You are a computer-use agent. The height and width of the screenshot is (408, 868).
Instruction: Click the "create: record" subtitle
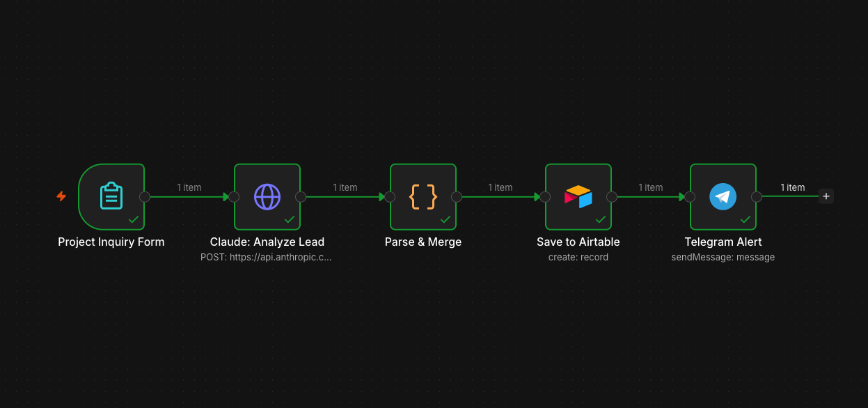tap(578, 257)
